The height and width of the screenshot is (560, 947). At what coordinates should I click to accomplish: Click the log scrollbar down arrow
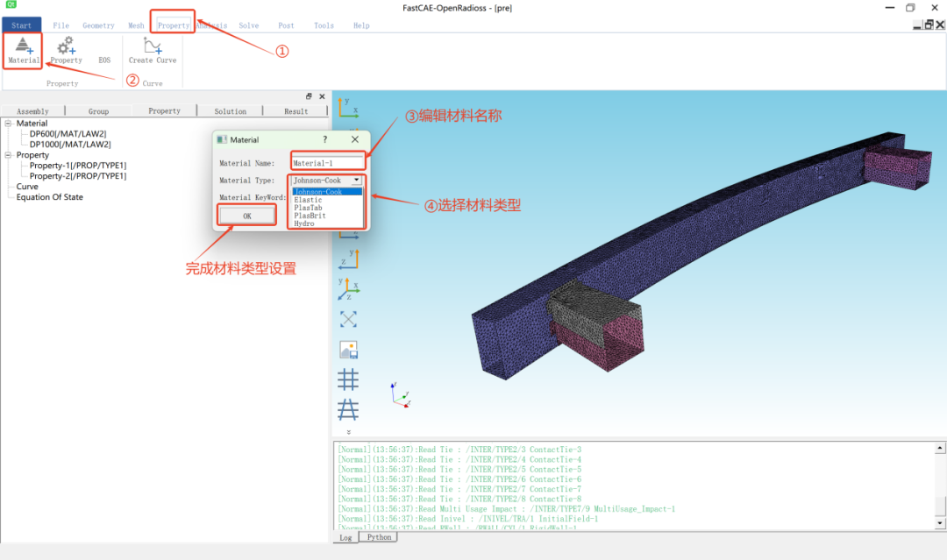click(x=940, y=523)
